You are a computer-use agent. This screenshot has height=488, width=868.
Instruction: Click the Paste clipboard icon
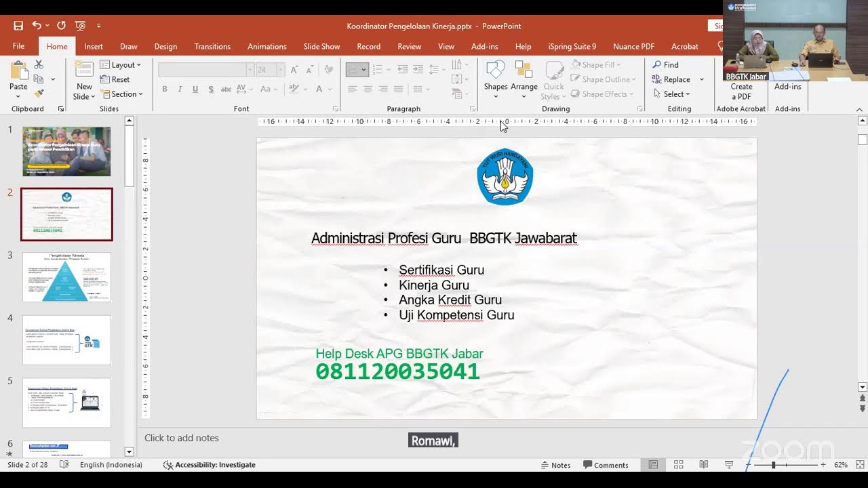tap(18, 70)
